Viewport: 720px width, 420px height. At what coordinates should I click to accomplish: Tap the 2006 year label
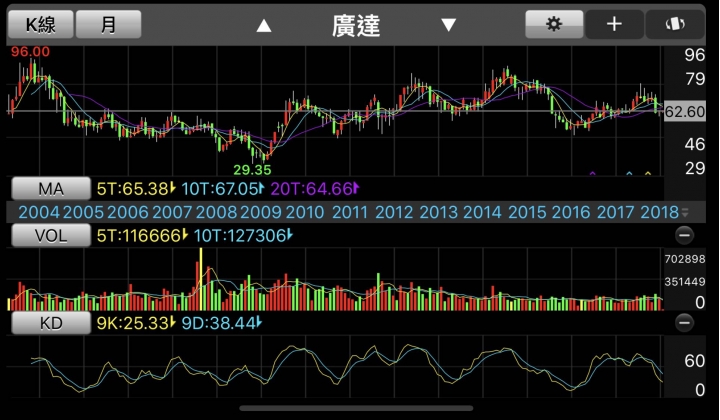point(128,213)
